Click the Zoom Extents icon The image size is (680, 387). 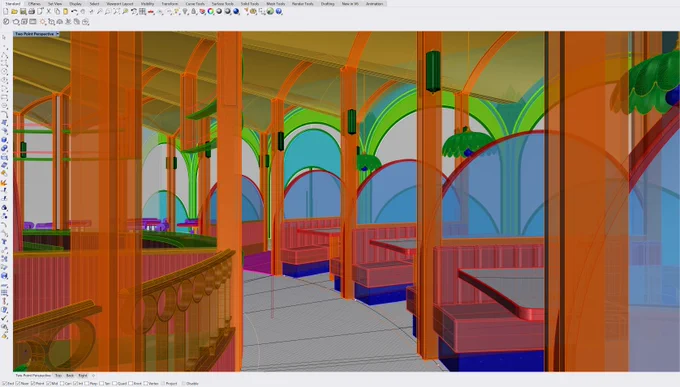click(116, 11)
